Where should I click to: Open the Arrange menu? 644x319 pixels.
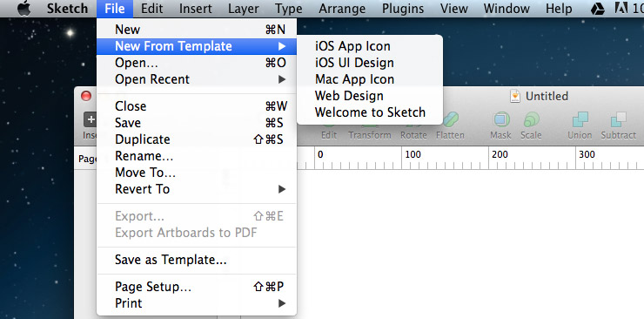pyautogui.click(x=342, y=9)
